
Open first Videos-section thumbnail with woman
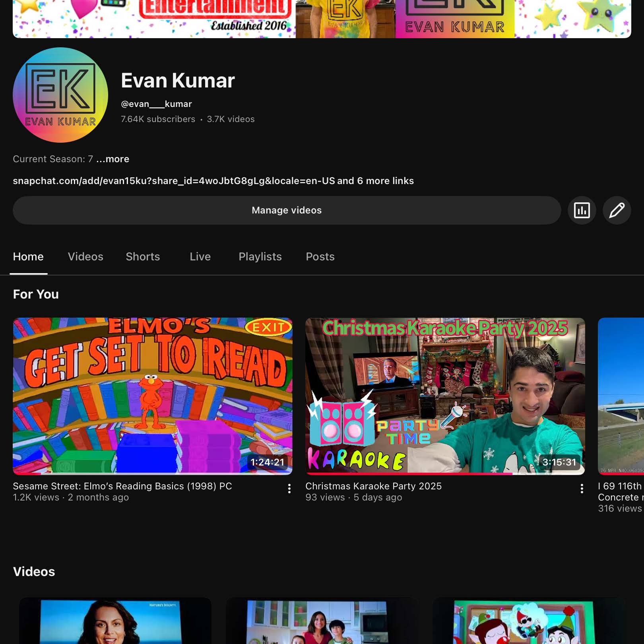pos(115,621)
